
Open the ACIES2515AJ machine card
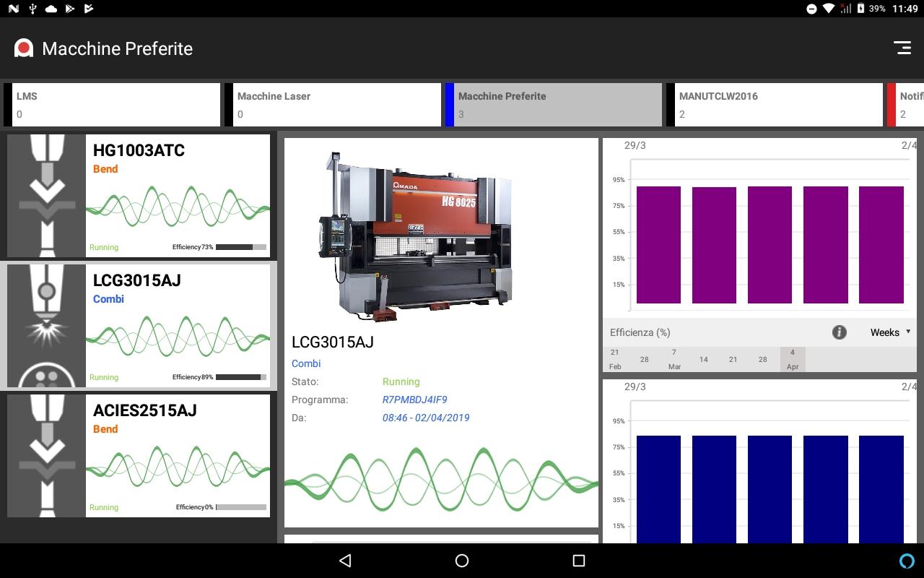tap(139, 455)
